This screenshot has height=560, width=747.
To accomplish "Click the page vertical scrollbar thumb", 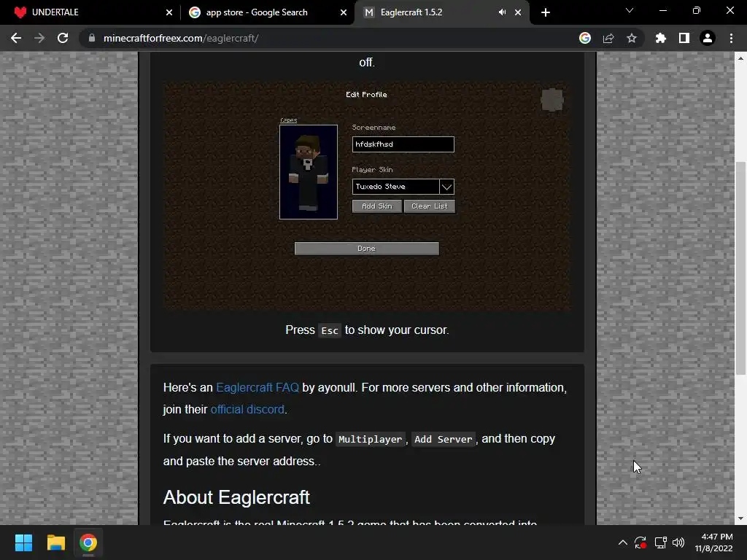I will point(740,268).
